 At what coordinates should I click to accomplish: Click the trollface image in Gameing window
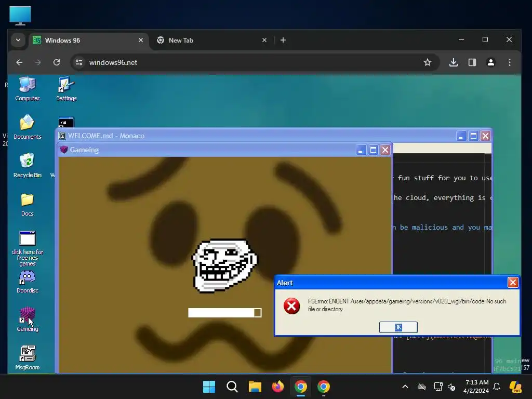tap(224, 265)
